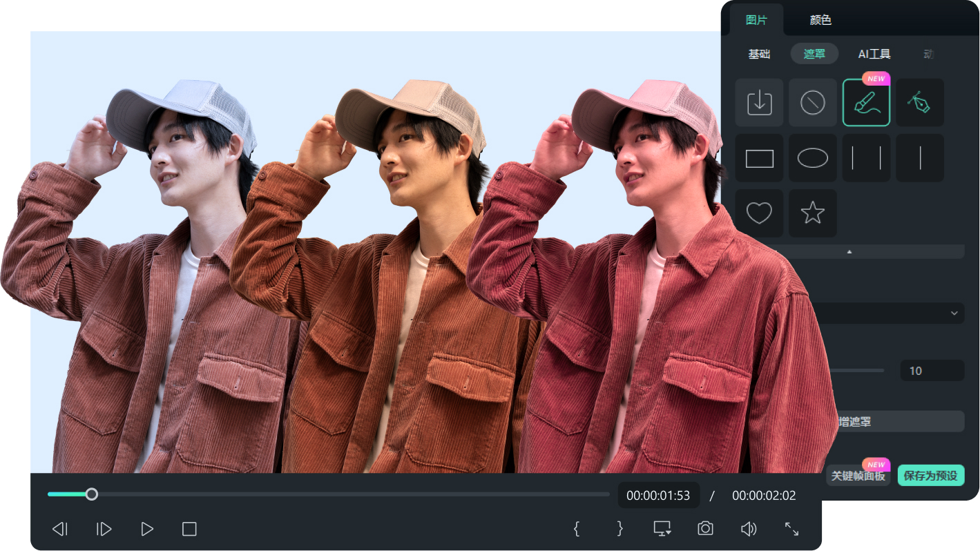980x551 pixels.
Task: Pick the rectangle mask shape
Action: (x=759, y=158)
